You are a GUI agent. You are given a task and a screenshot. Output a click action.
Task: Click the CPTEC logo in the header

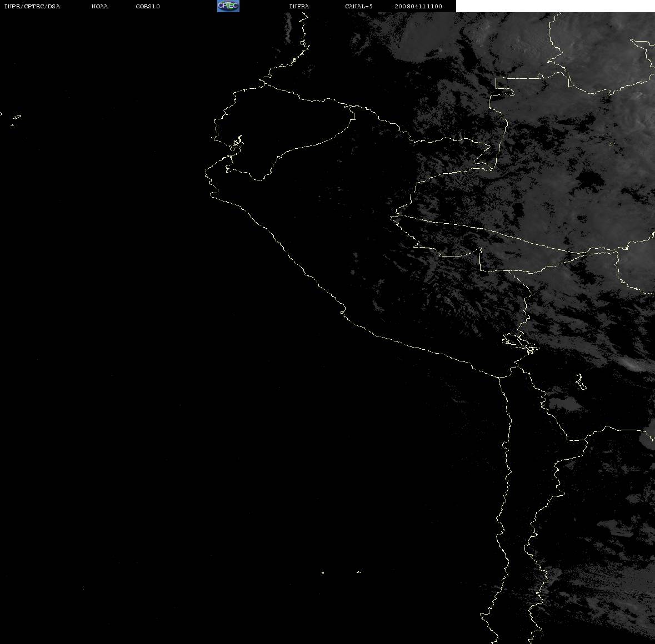click(228, 6)
